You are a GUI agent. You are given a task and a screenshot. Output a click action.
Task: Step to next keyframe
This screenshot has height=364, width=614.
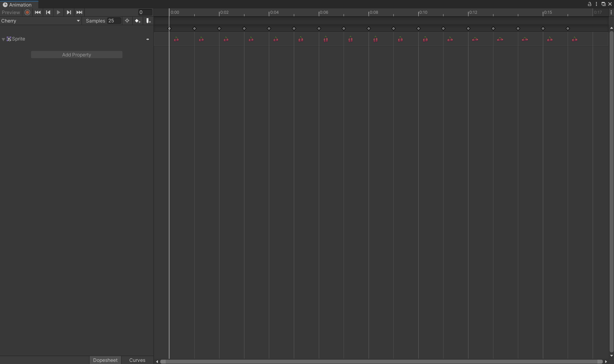pos(69,12)
